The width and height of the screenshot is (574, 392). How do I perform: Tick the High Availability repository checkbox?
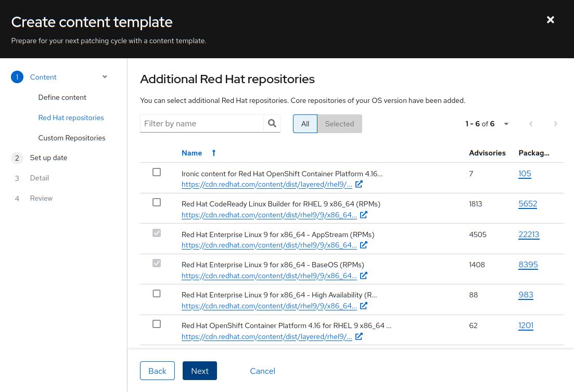click(x=157, y=294)
